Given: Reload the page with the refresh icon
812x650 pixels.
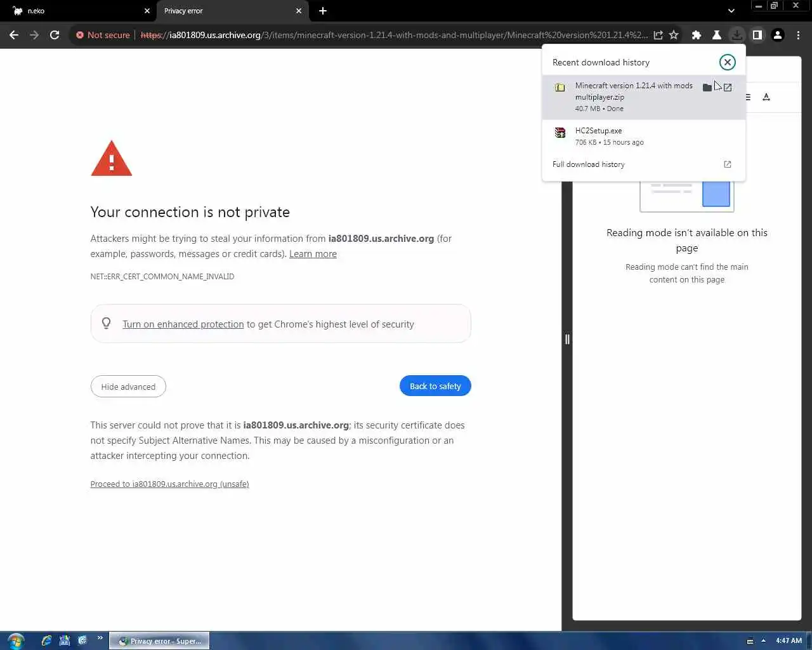Looking at the screenshot, I should (x=55, y=35).
